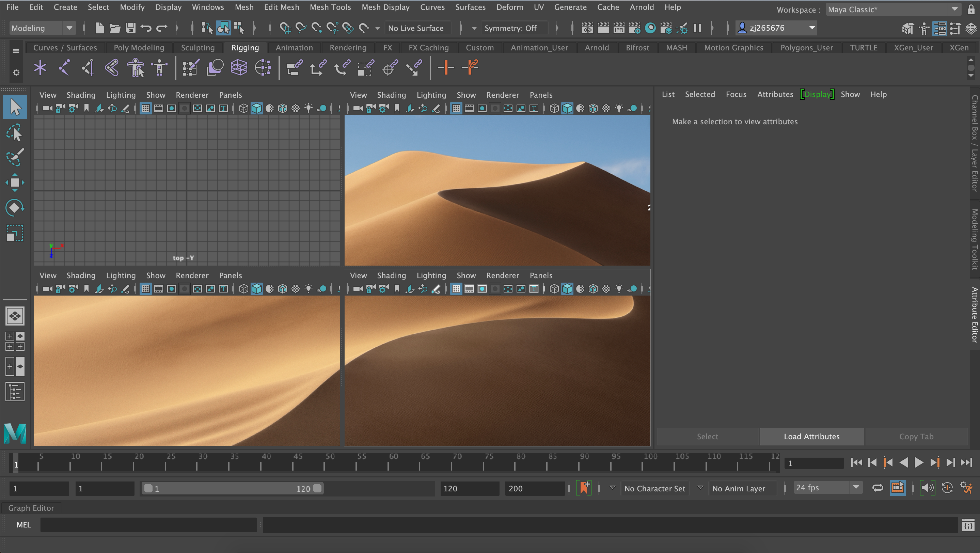The image size is (980, 553).
Task: Click the Create Joints shelf icon
Action: (64, 68)
